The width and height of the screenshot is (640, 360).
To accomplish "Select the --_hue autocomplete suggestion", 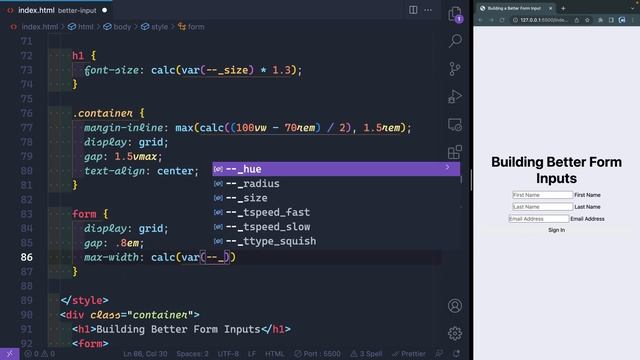I will [336, 169].
